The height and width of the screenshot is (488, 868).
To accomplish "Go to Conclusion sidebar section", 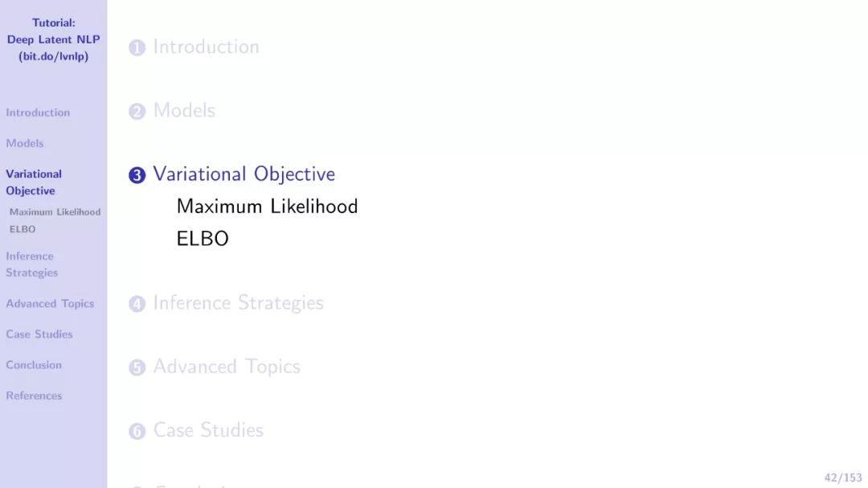I will (34, 365).
